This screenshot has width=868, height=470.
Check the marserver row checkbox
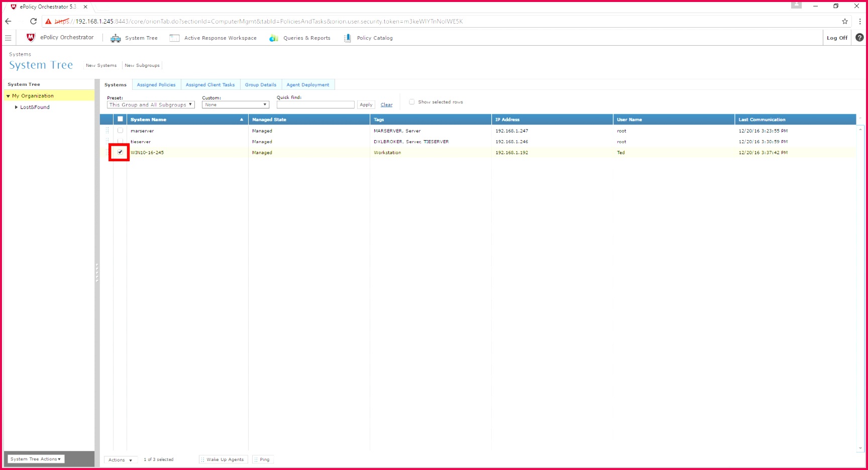coord(120,131)
